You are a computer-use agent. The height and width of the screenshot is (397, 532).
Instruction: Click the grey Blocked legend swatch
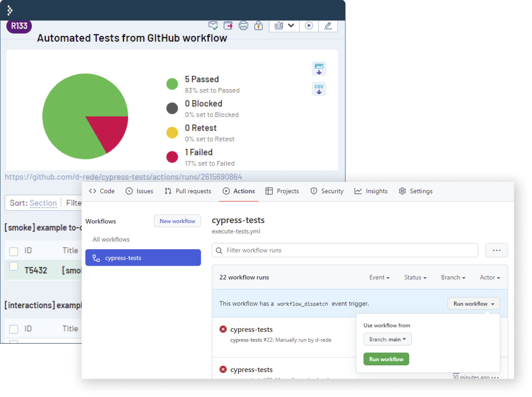point(172,108)
